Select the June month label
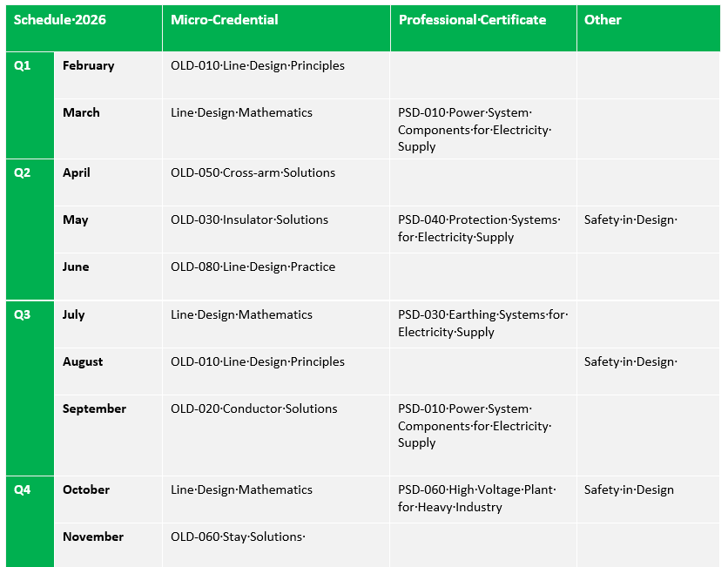The height and width of the screenshot is (567, 728). 76,267
